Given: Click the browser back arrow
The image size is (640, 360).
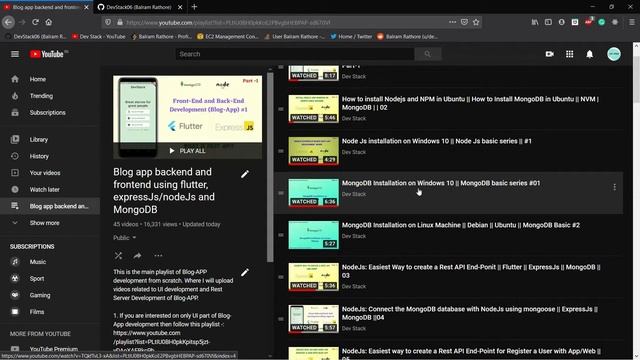Looking at the screenshot, I should point(9,22).
